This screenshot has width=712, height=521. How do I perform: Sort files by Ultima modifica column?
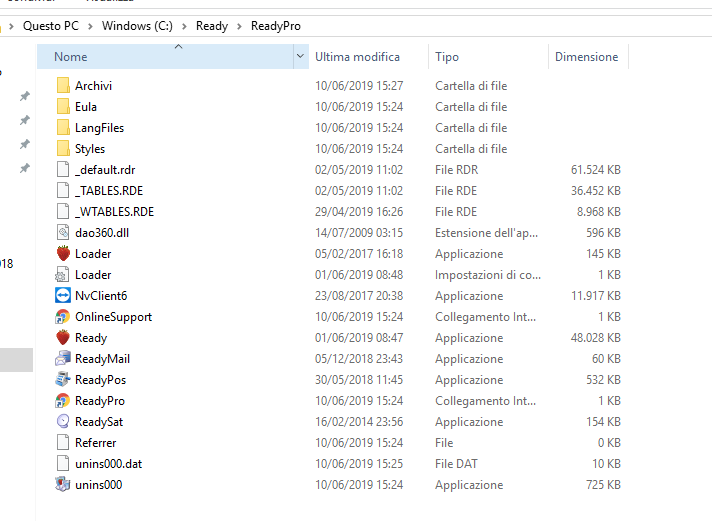coord(368,57)
